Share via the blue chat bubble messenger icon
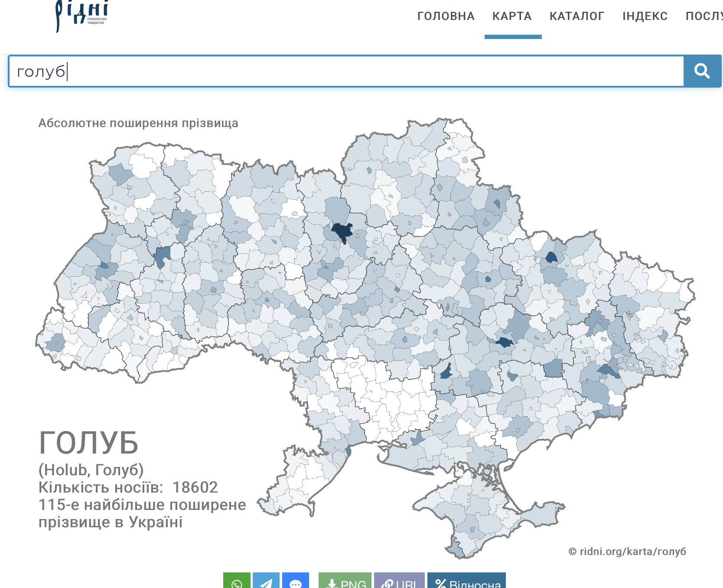Screen dimensions: 723x588 pyautogui.click(x=296, y=581)
